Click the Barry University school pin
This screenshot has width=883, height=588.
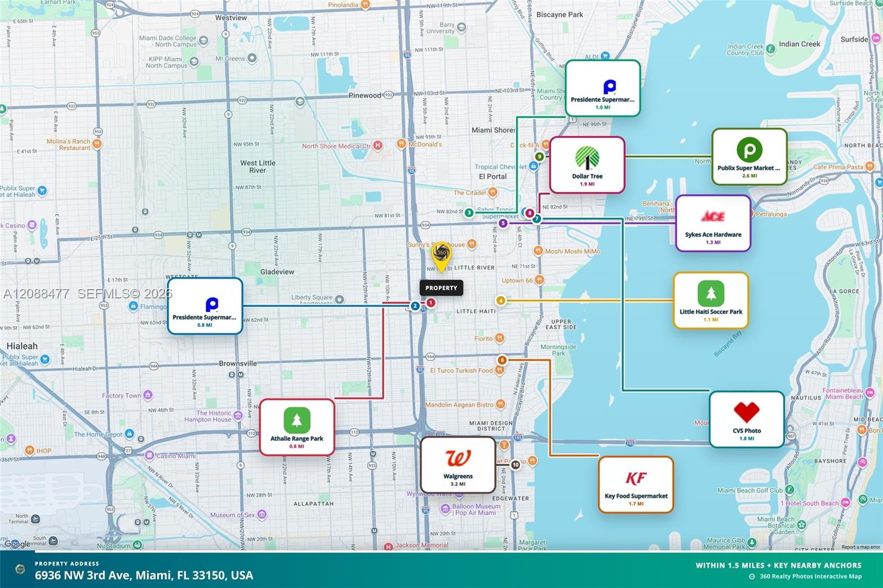pyautogui.click(x=461, y=28)
